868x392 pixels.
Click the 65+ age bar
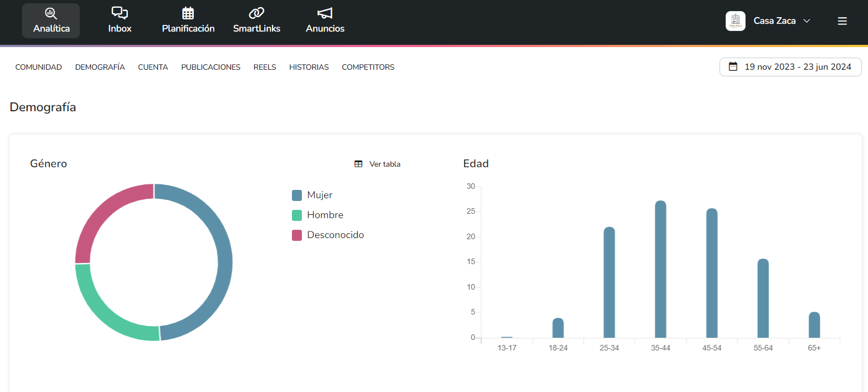pyautogui.click(x=814, y=325)
